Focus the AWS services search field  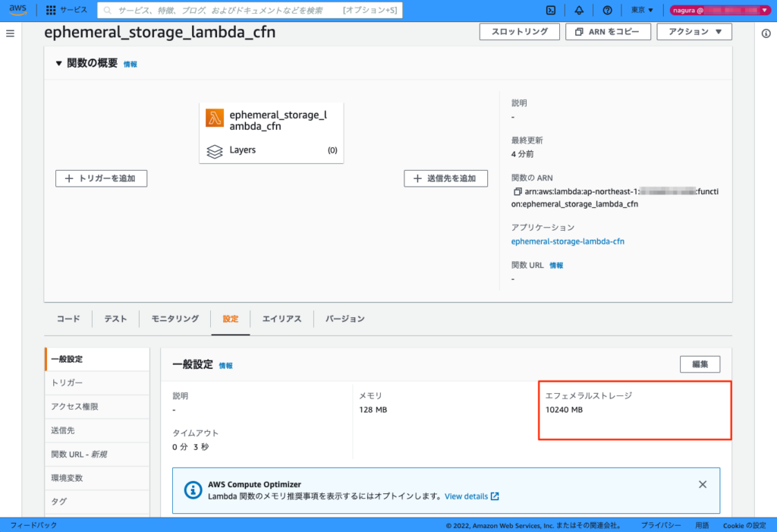250,10
